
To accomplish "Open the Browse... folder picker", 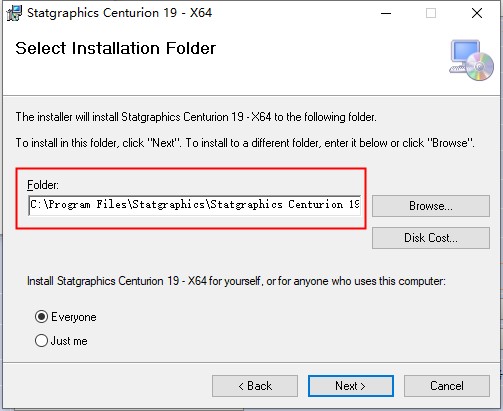I will pos(431,206).
